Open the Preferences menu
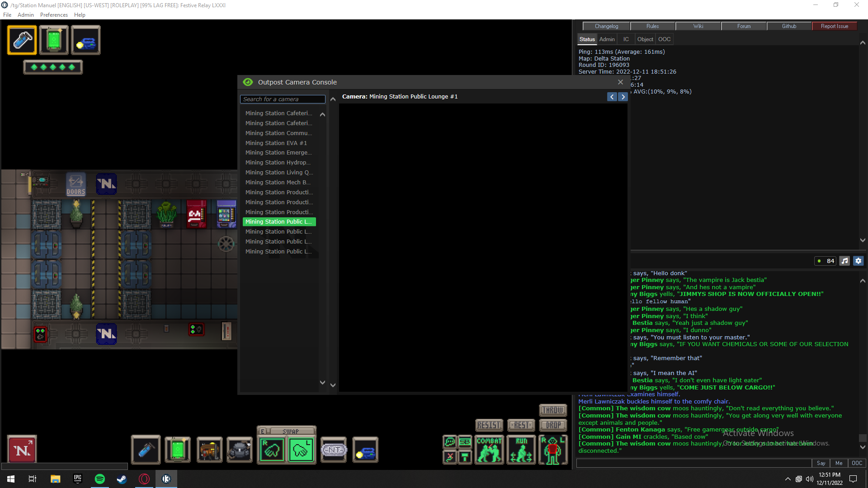This screenshot has height=488, width=868. [54, 14]
